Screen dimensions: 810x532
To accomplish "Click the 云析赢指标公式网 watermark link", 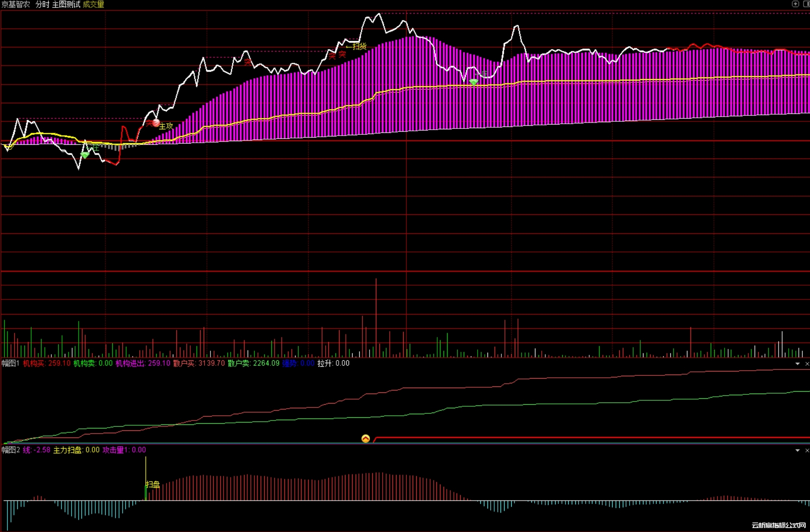I will tap(778, 525).
